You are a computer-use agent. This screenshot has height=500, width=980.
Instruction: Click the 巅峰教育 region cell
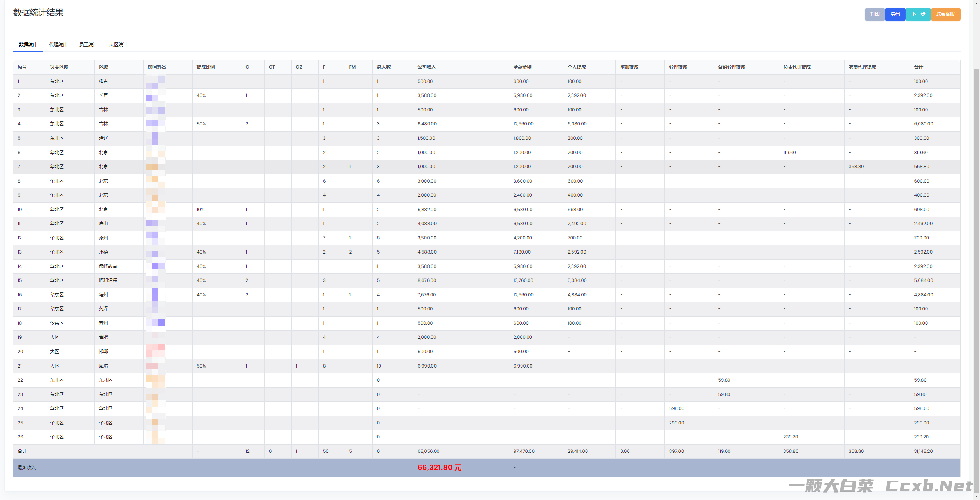click(108, 266)
